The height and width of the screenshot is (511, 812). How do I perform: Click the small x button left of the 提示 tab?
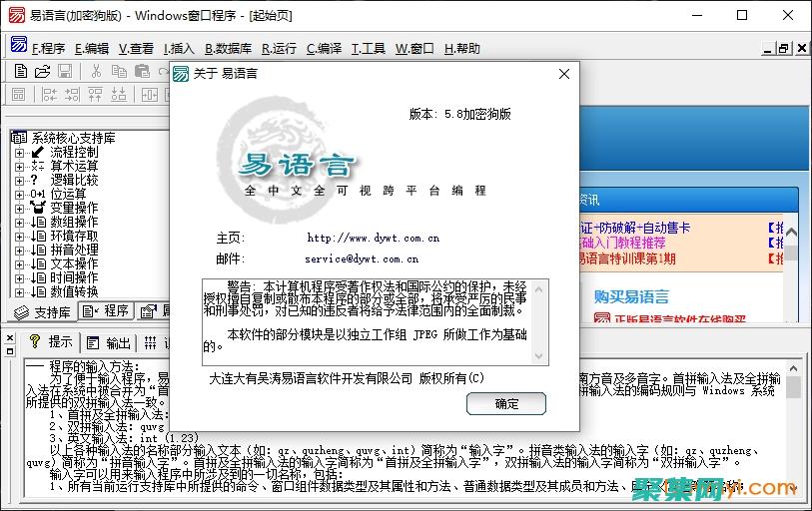(x=10, y=338)
